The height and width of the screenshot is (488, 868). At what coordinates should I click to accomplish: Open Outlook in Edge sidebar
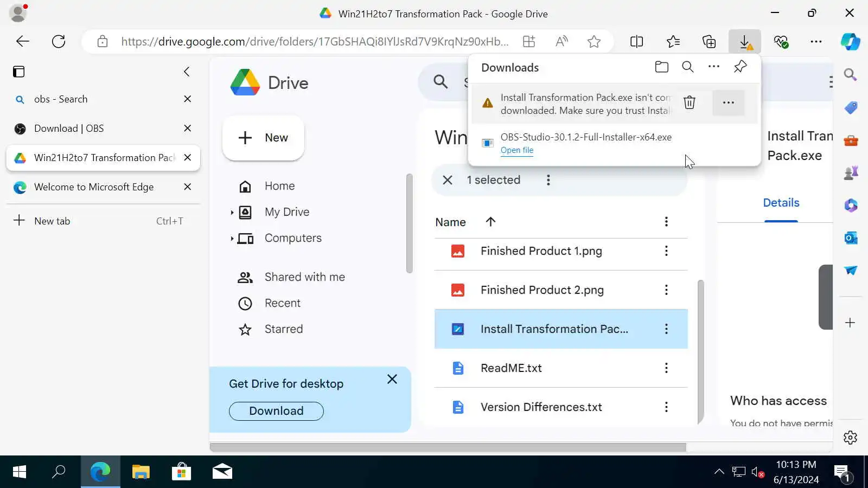850,238
